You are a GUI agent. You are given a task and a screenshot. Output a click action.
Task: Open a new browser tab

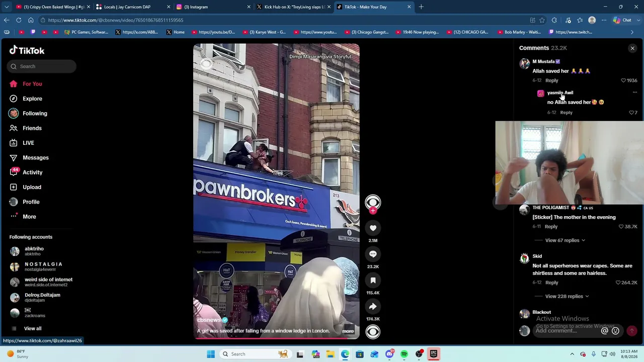pyautogui.click(x=421, y=7)
